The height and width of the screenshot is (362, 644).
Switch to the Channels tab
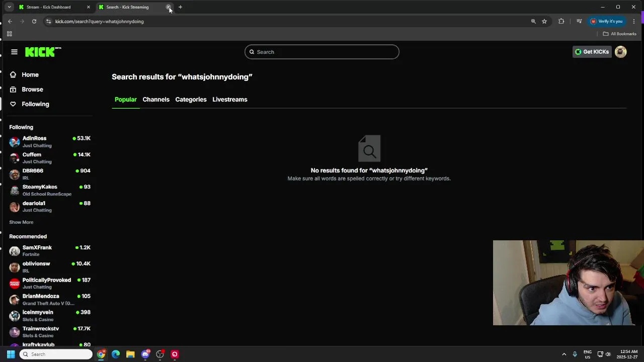[x=156, y=100]
